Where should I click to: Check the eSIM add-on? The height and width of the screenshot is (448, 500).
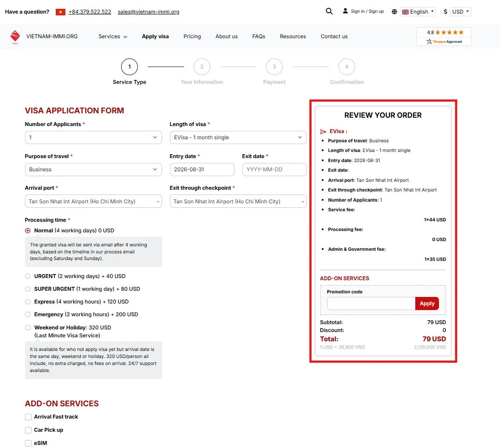(28, 443)
